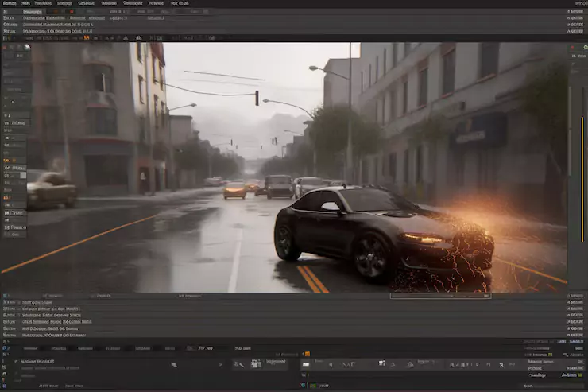Click the left-pointing arrow in the bottom toolbar
This screenshot has height=392, width=588.
(x=331, y=364)
